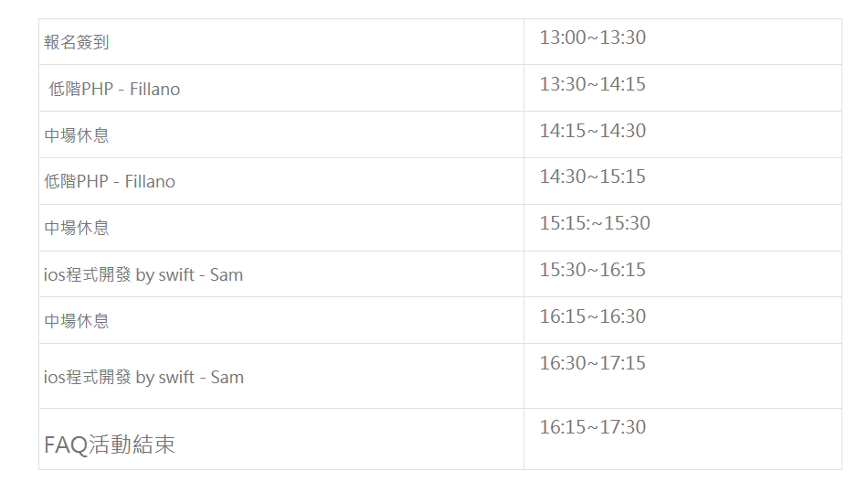Click the word Fillano in the second row

pyautogui.click(x=154, y=89)
